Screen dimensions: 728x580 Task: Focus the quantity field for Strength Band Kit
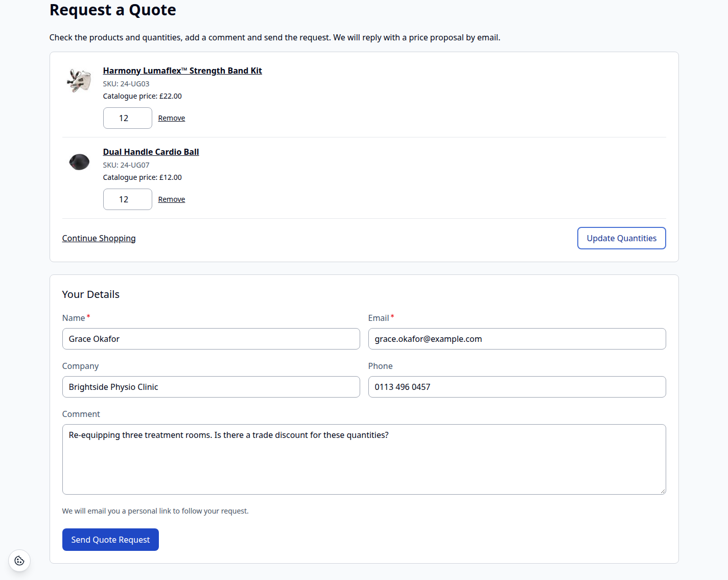(128, 118)
